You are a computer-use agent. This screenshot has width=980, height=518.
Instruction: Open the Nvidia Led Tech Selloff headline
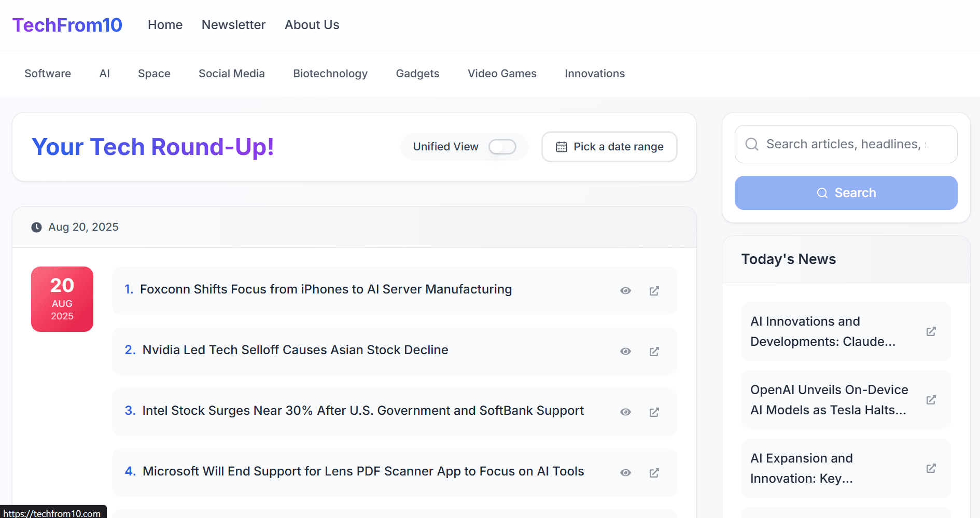(x=295, y=350)
